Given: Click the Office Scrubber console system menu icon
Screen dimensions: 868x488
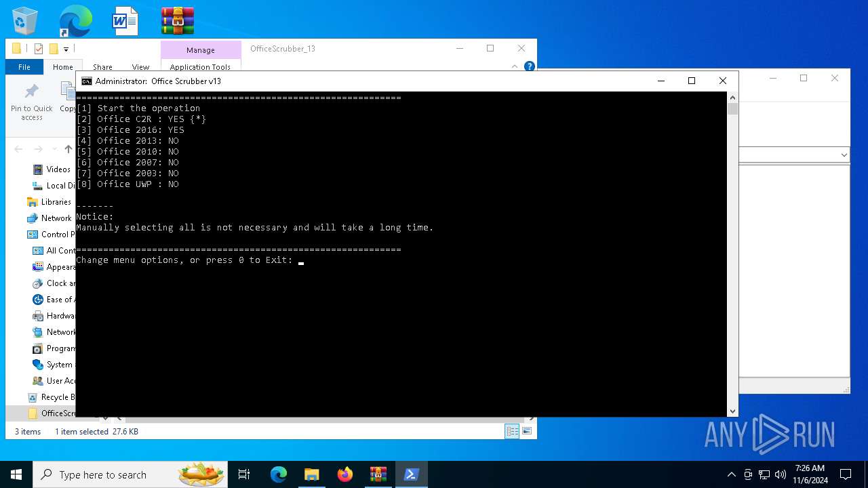Looking at the screenshot, I should [87, 81].
